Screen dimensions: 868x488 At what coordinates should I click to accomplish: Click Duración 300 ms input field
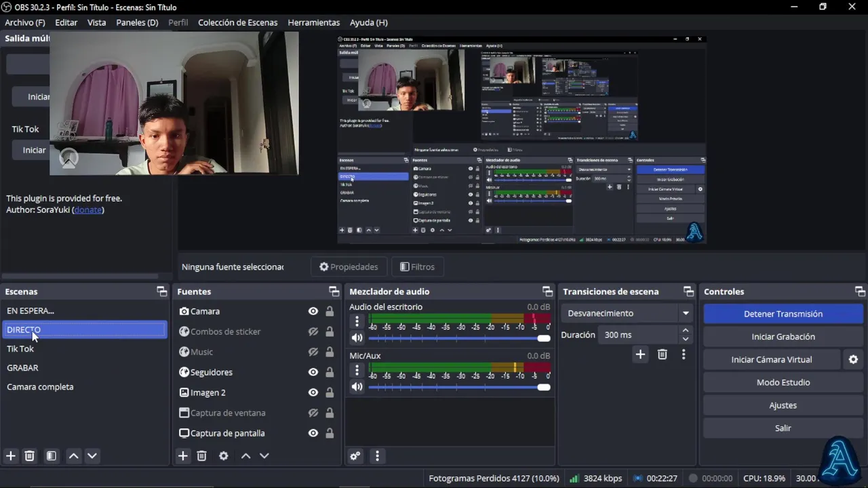(x=638, y=335)
